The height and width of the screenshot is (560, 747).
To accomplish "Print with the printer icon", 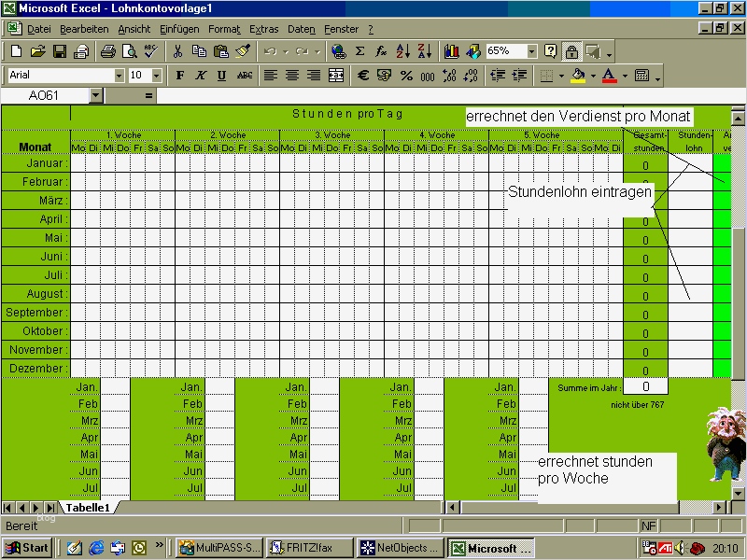I will 108,51.
